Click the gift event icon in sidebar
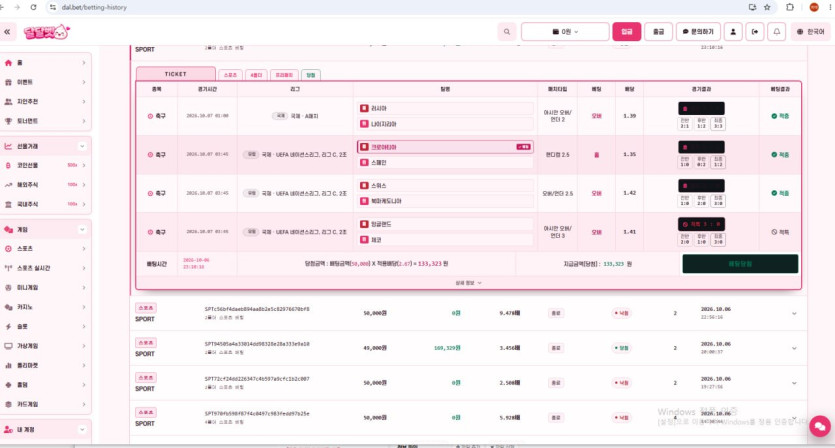Image resolution: width=835 pixels, height=448 pixels. (8, 82)
